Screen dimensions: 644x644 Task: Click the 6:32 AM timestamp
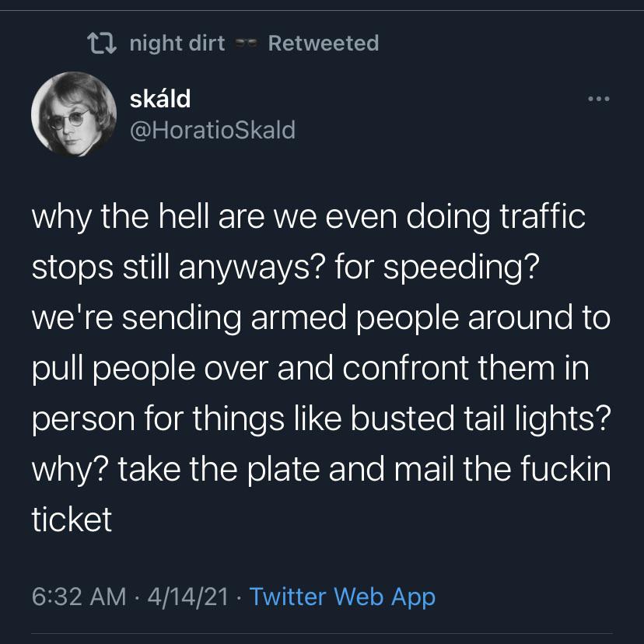point(79,597)
